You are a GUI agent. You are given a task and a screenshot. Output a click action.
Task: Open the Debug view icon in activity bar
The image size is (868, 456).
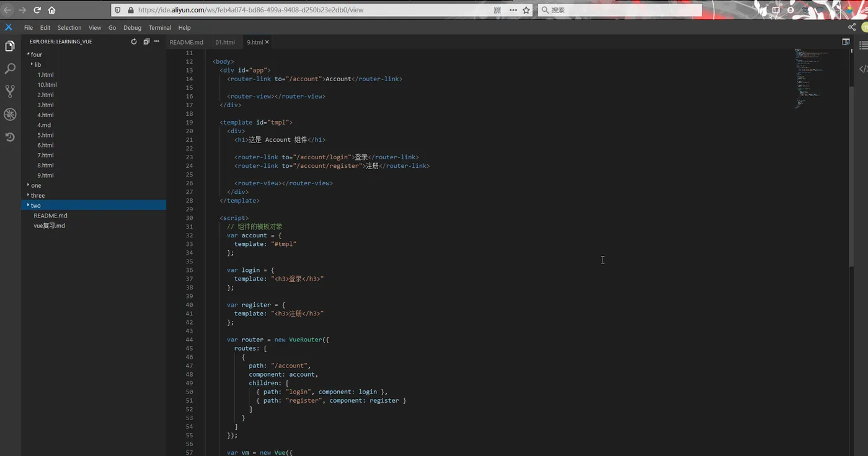coord(10,114)
